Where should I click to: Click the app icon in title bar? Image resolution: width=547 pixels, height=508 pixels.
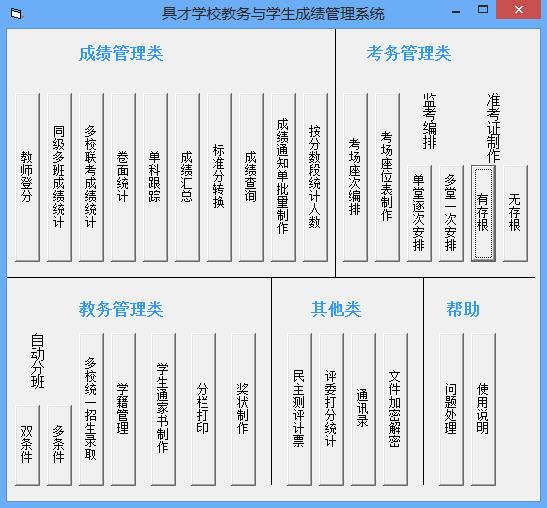[x=16, y=14]
